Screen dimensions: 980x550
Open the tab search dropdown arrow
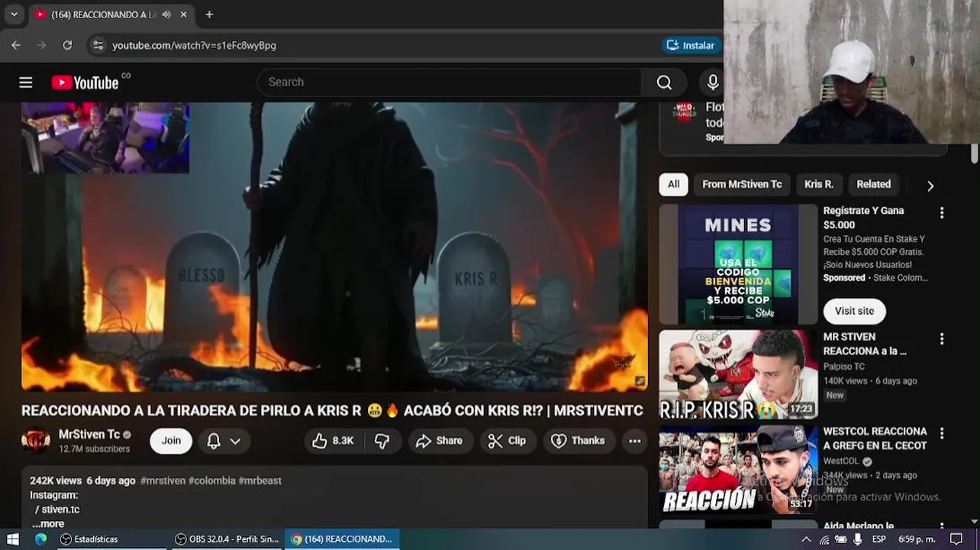tap(14, 15)
